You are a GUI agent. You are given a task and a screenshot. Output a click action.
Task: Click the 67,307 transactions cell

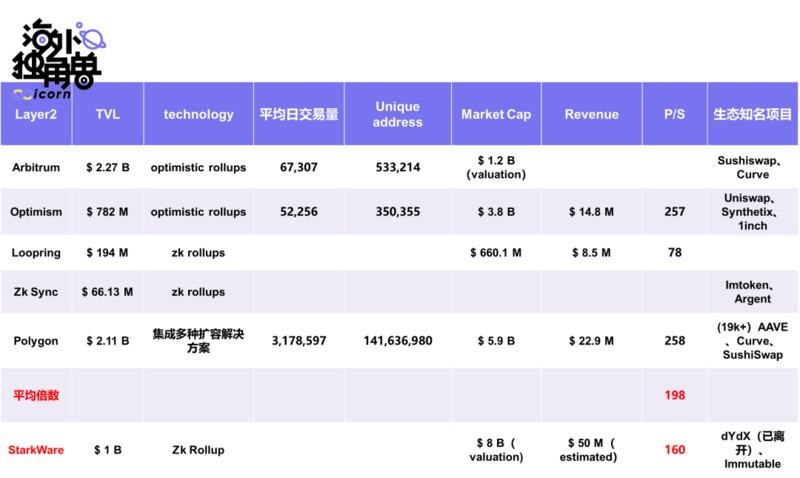[299, 167]
